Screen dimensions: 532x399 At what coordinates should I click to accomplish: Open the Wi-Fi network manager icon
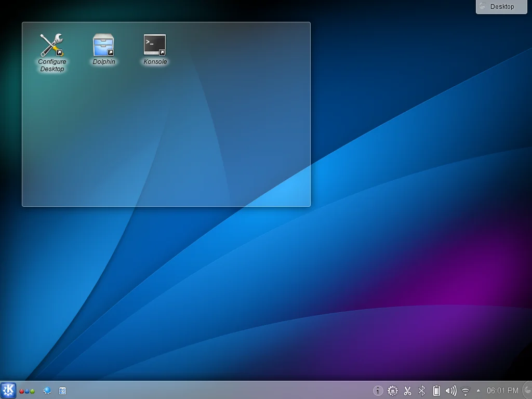coord(465,391)
